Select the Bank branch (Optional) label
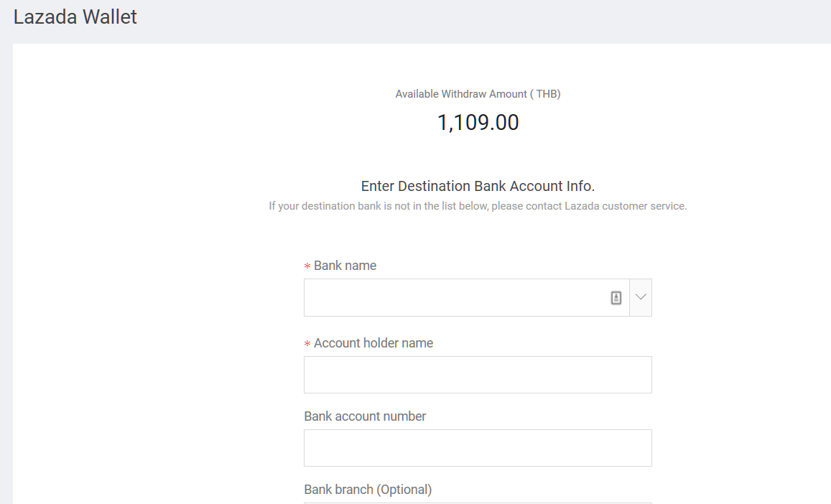 (x=368, y=489)
